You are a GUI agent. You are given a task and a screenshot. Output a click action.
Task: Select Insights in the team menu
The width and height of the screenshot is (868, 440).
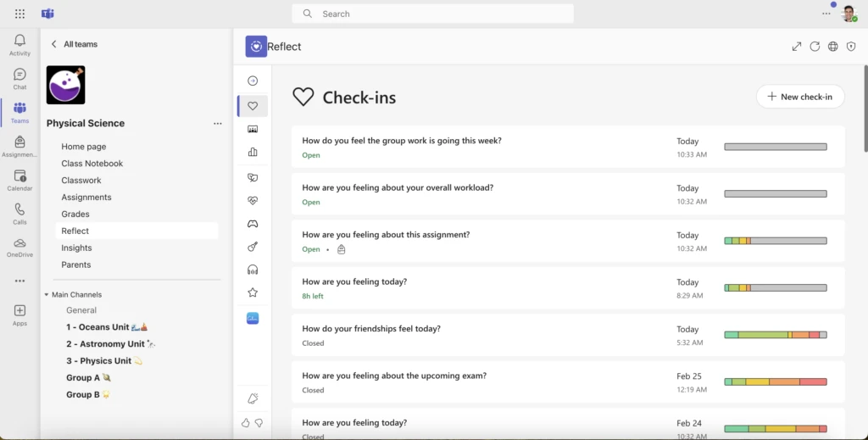[x=76, y=248]
